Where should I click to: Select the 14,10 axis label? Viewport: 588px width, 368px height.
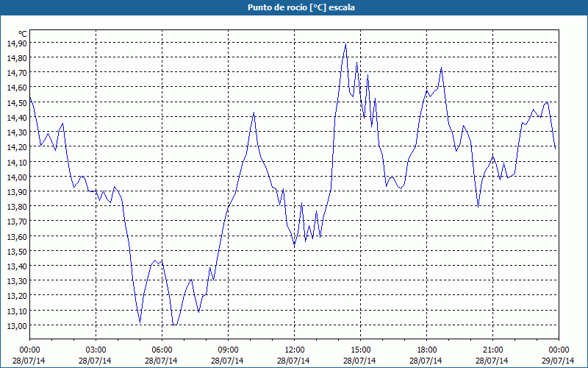click(17, 162)
